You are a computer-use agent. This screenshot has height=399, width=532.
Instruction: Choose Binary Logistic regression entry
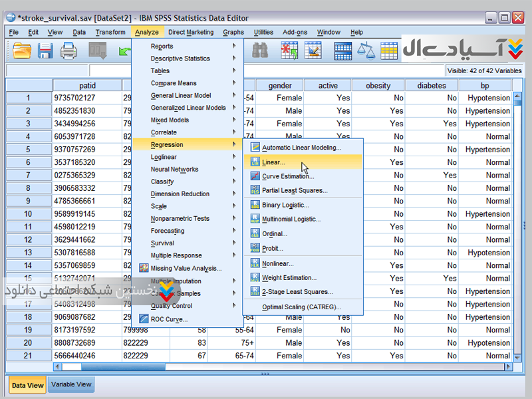(285, 205)
